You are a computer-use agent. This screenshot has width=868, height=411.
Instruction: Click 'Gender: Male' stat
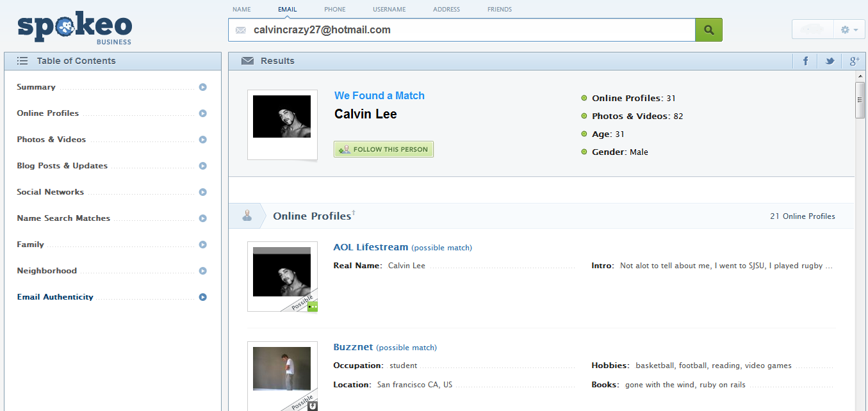click(x=619, y=152)
